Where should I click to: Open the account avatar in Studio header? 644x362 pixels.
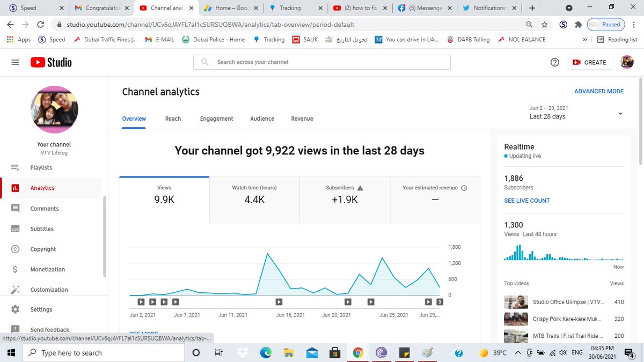[627, 62]
